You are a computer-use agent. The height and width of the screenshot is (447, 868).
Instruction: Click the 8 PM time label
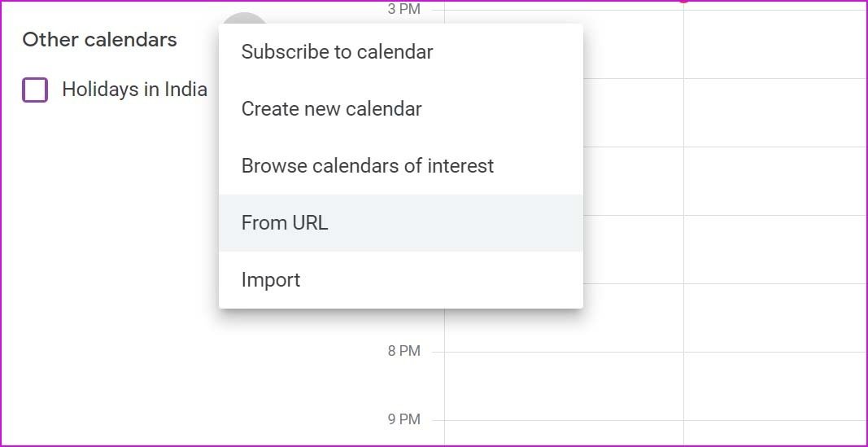tap(404, 351)
